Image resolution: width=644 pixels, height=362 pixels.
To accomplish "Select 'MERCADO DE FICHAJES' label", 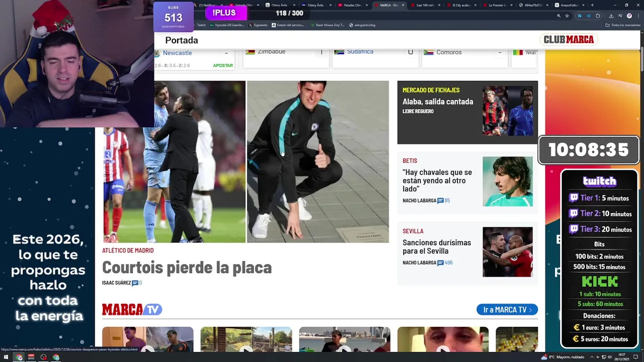I will [431, 90].
